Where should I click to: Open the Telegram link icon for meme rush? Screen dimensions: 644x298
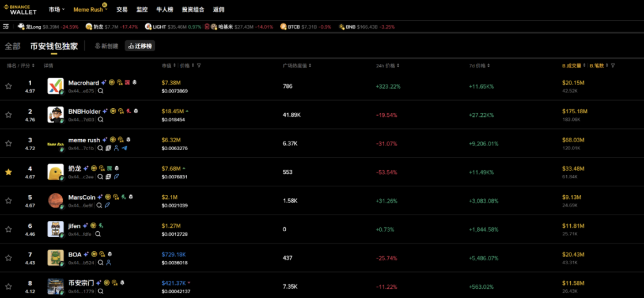124,148
